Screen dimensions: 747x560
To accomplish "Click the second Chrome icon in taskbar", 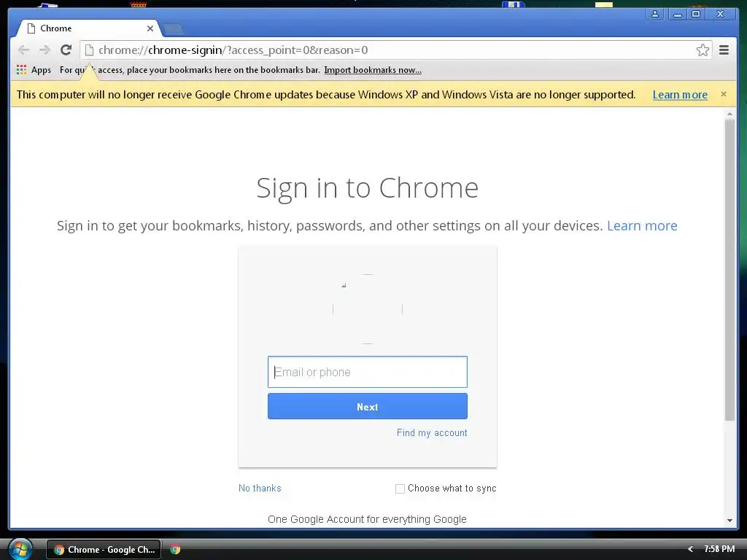I will pyautogui.click(x=175, y=550).
